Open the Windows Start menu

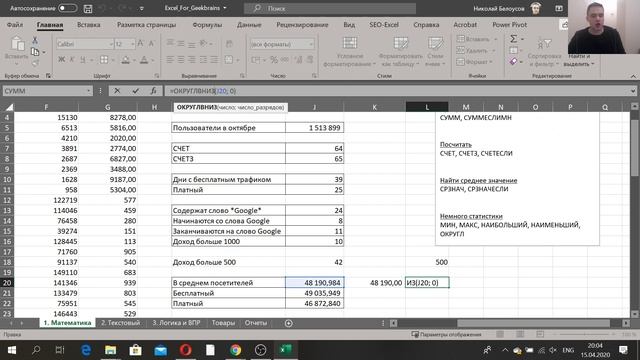(11, 350)
